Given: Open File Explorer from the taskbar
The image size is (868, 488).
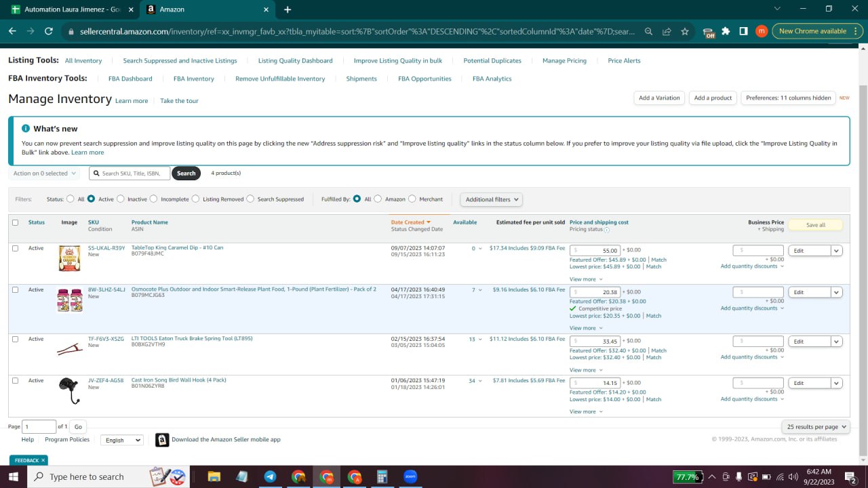Looking at the screenshot, I should click(x=214, y=476).
